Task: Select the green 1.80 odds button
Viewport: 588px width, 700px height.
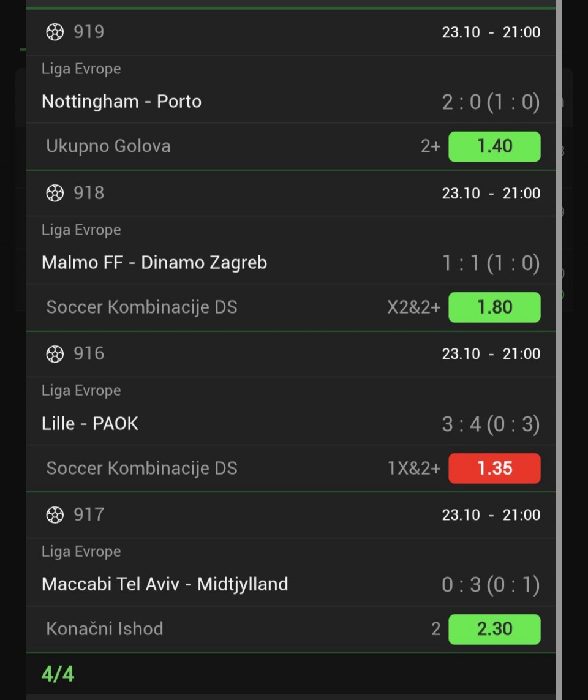Action: tap(494, 307)
